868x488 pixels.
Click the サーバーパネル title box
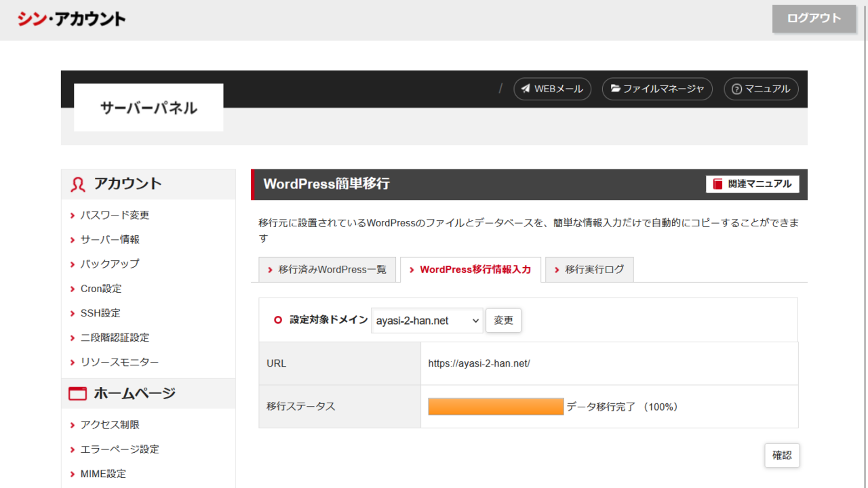coord(149,107)
